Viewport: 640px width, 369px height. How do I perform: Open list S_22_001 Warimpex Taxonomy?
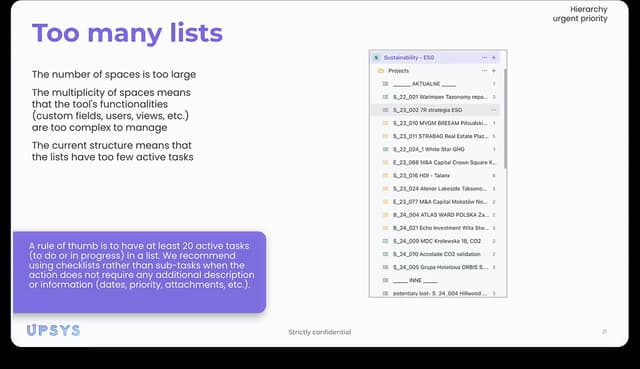tap(440, 97)
